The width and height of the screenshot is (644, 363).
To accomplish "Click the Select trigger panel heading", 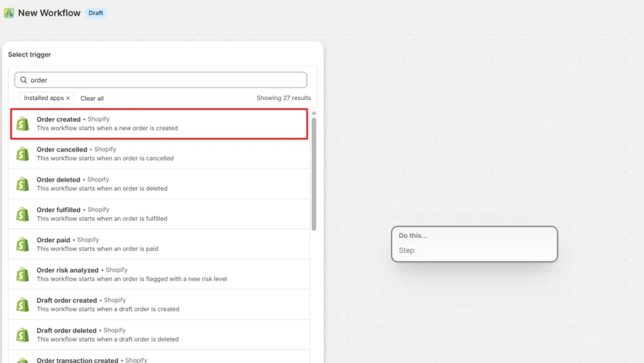I will click(x=30, y=55).
